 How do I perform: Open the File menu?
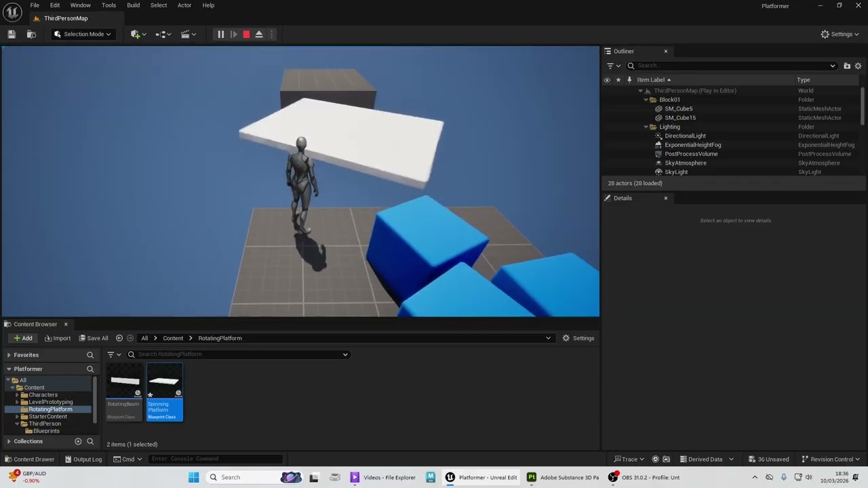pyautogui.click(x=35, y=5)
